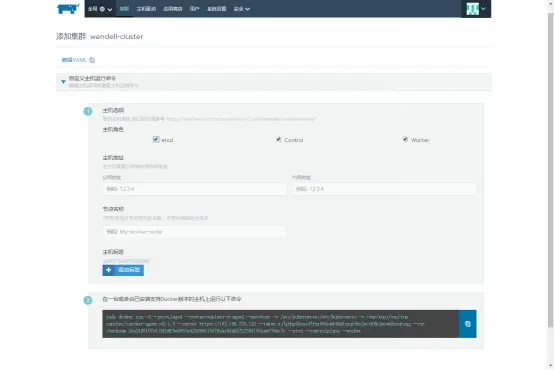Viewport: 554px width, 370px height.
Task: Open the 系统设置 settings tab
Action: tap(217, 9)
